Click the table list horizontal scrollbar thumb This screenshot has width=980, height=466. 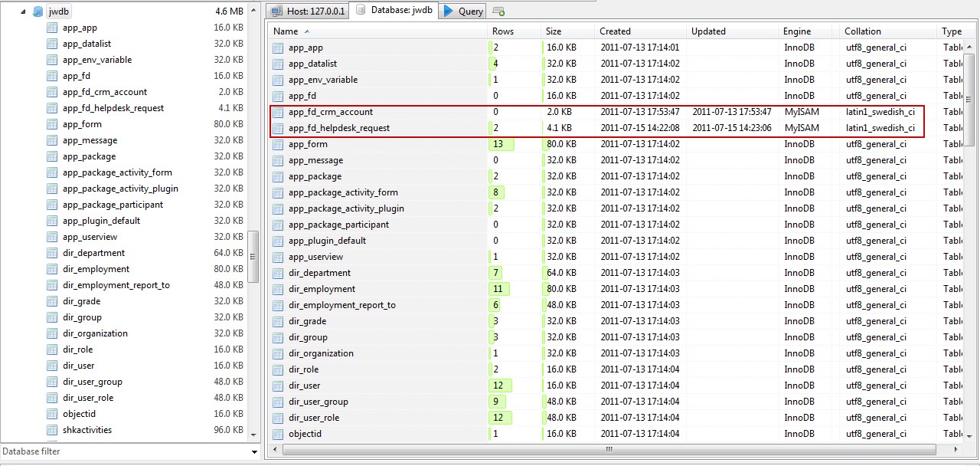click(x=609, y=450)
